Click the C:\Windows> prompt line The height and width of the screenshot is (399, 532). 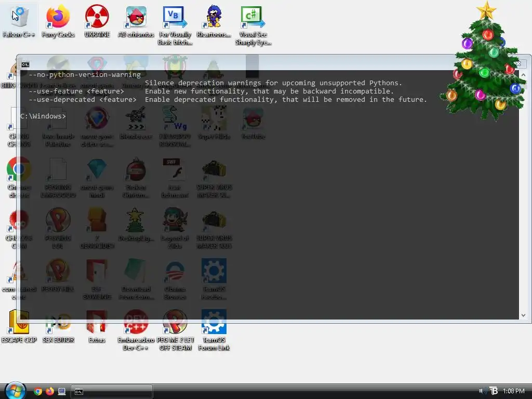(43, 116)
